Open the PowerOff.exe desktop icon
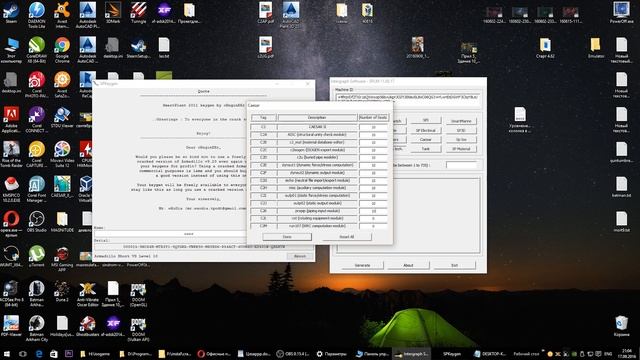This screenshot has height=360, width=640. tap(621, 13)
